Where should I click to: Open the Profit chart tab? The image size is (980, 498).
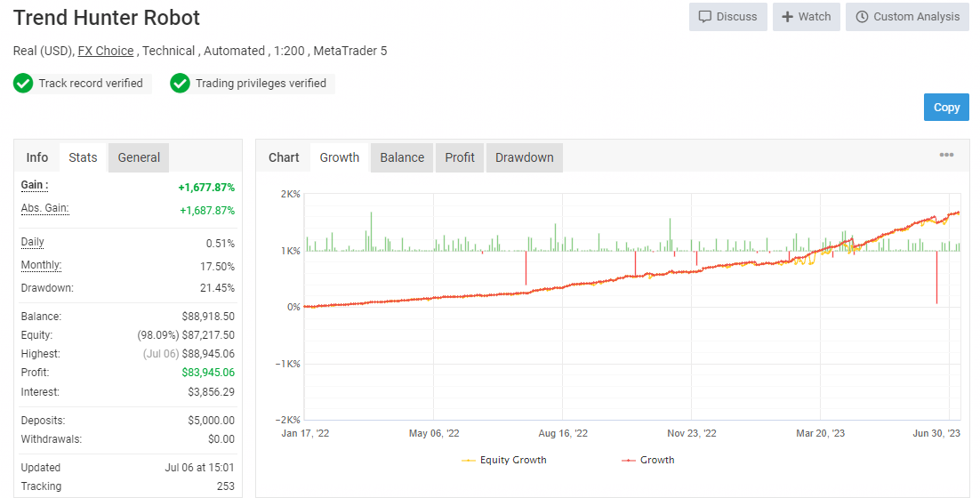pos(460,157)
